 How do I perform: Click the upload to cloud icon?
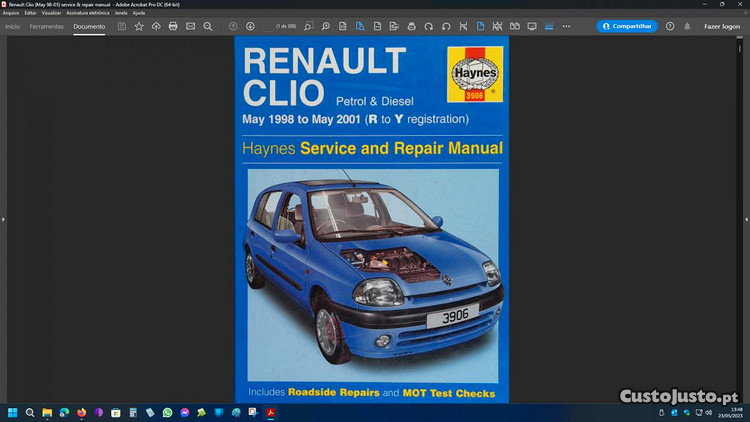(x=156, y=26)
